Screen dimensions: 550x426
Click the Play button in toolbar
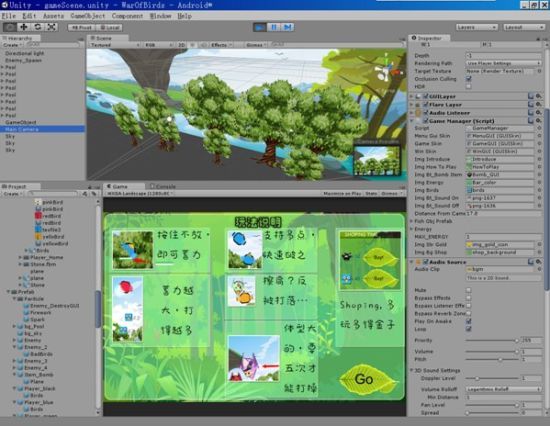[x=260, y=27]
